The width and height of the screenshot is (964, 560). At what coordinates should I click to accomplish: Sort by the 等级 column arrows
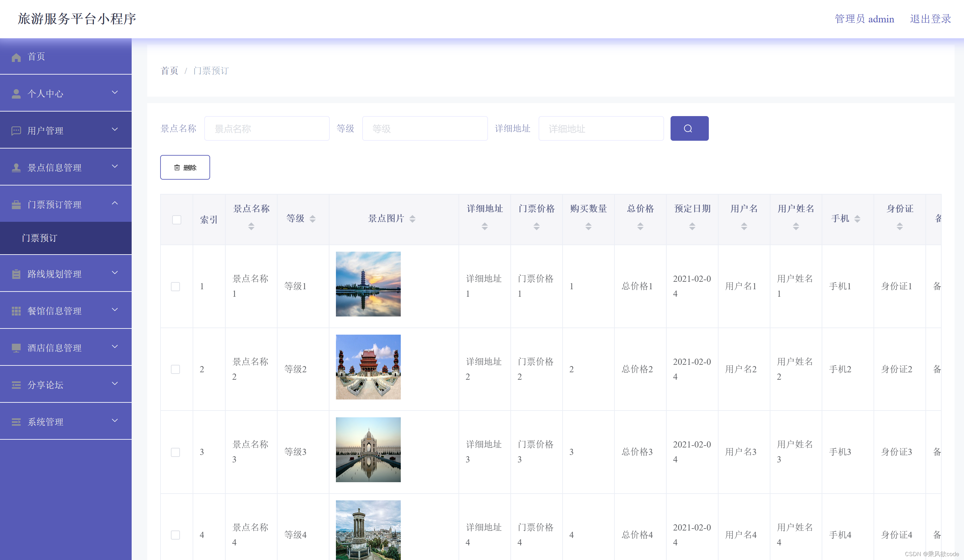tap(313, 219)
